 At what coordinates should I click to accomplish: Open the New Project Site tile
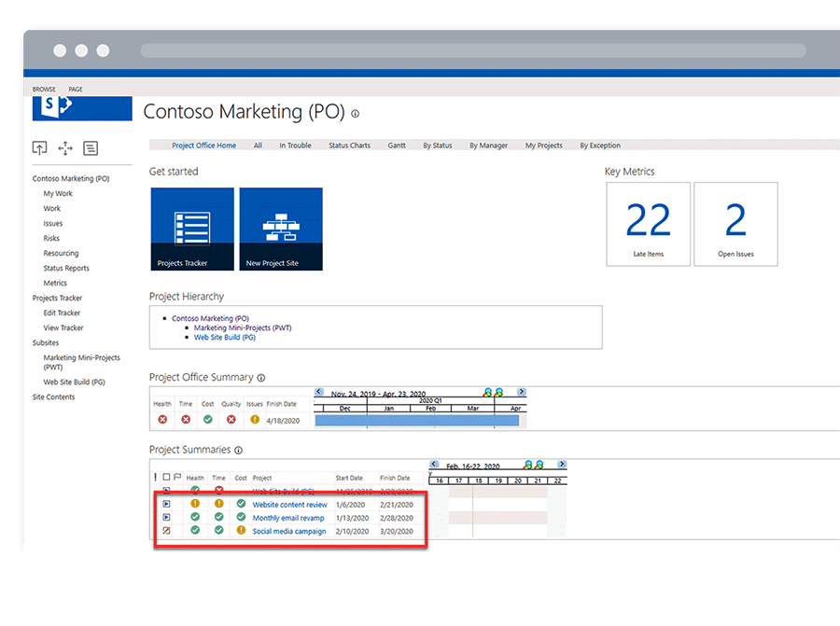(x=281, y=230)
